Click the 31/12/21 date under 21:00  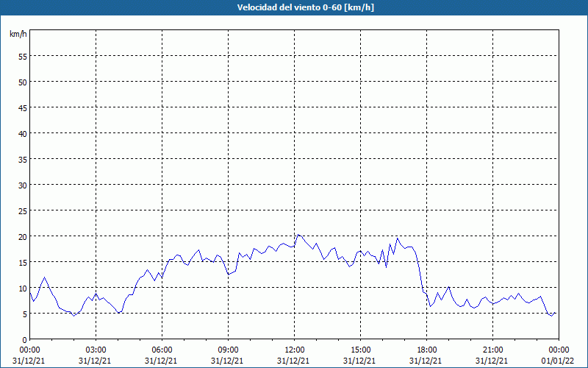[x=492, y=361]
